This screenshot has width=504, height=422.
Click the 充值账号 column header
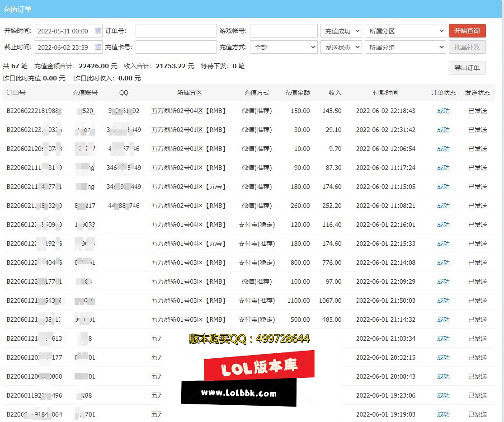85,93
